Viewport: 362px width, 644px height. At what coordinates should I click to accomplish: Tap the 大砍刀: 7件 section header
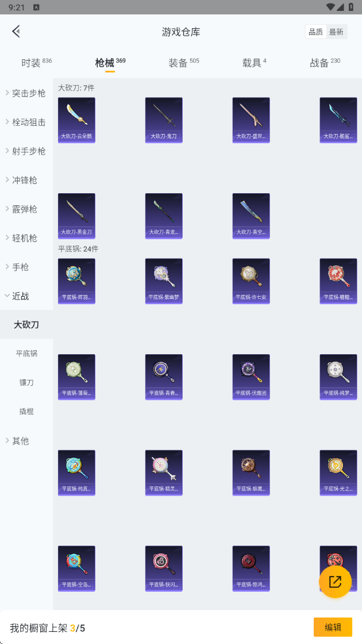pos(76,87)
